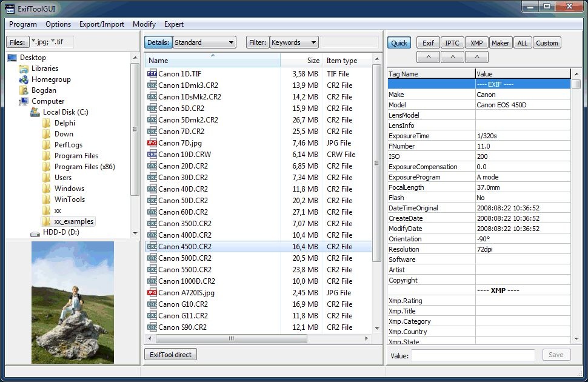Switch to the Exif metadata tab

pos(428,43)
